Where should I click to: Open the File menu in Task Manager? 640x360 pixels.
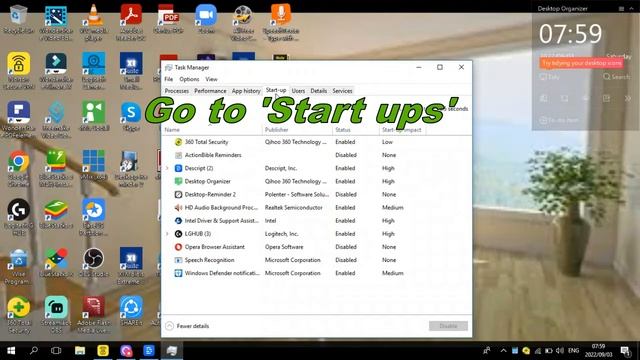[169, 79]
